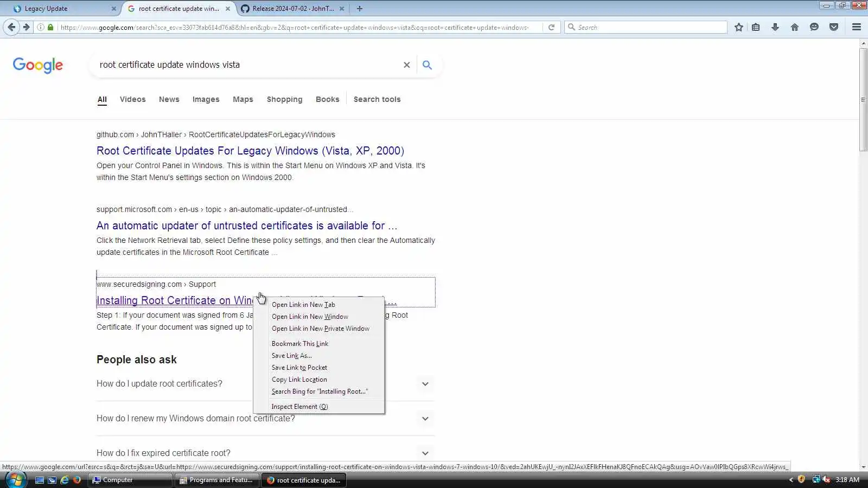Choose Search Bing for "Installing Root..."
The width and height of the screenshot is (868, 488).
(319, 391)
